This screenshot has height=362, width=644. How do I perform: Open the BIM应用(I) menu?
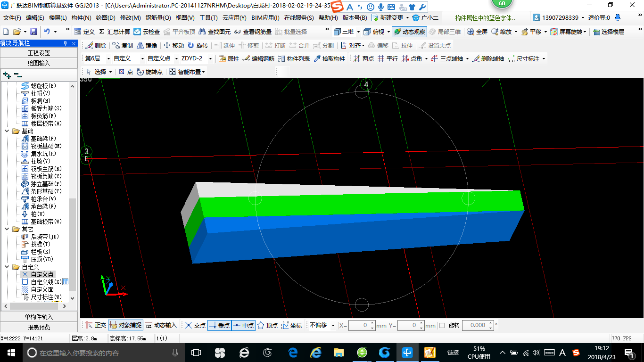point(265,18)
